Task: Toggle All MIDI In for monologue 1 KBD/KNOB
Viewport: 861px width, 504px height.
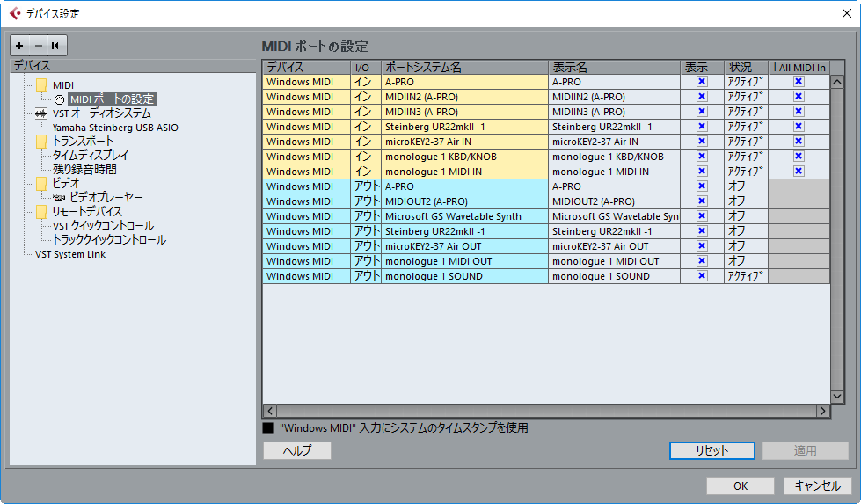Action: click(799, 156)
